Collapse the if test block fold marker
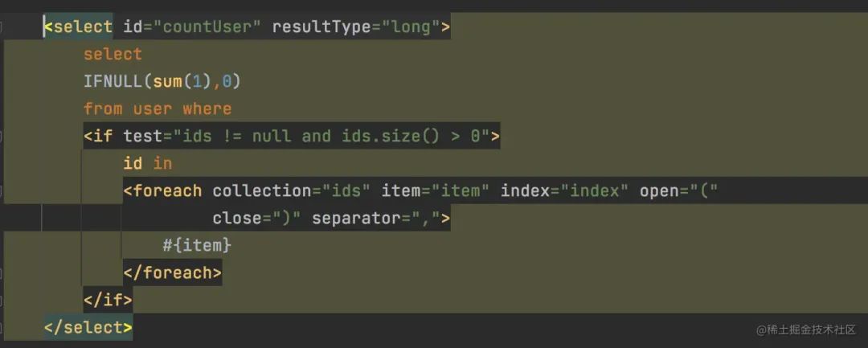 (2, 136)
